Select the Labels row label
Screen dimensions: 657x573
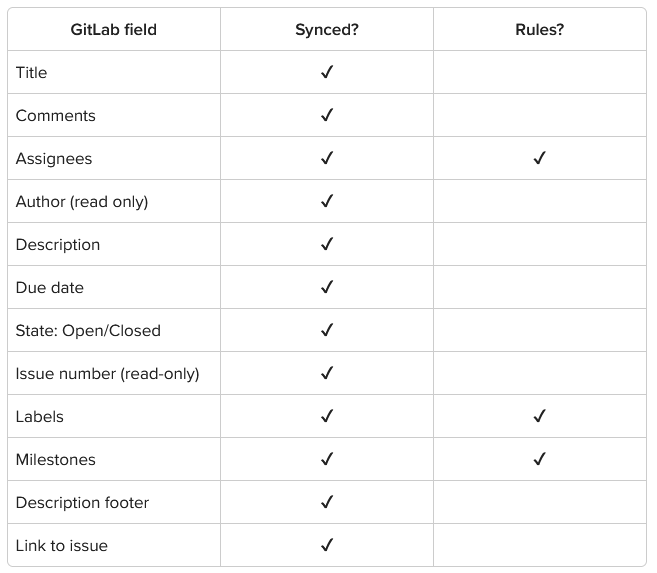(40, 417)
